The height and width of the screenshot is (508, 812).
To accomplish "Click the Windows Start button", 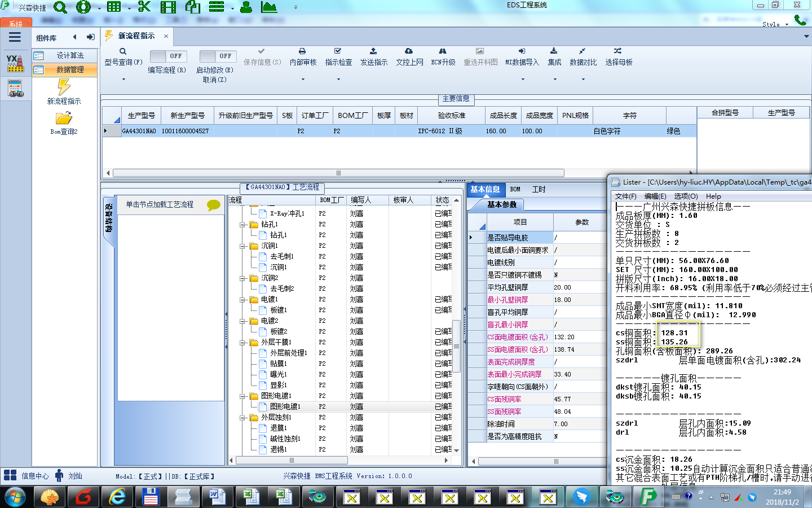I will point(15,497).
